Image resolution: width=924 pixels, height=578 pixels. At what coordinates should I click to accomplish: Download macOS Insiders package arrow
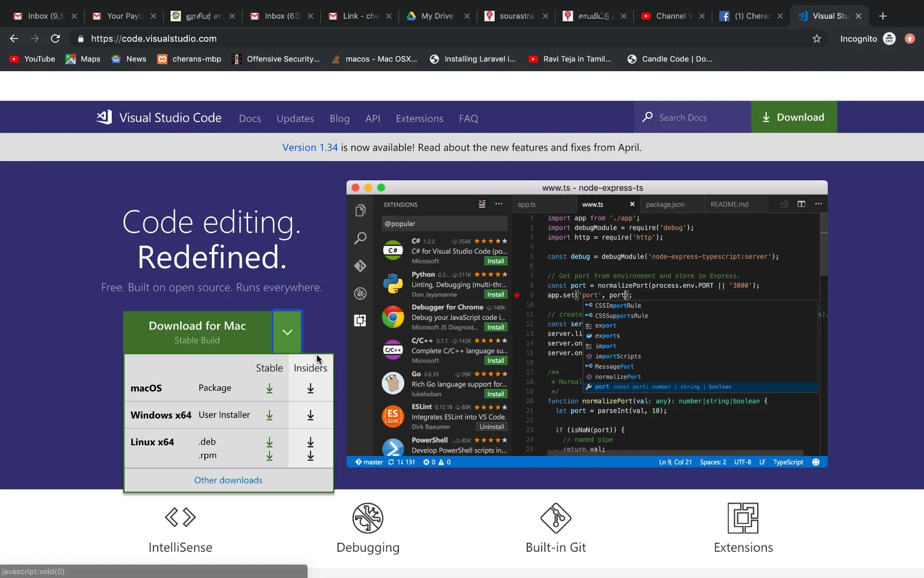pyautogui.click(x=310, y=389)
